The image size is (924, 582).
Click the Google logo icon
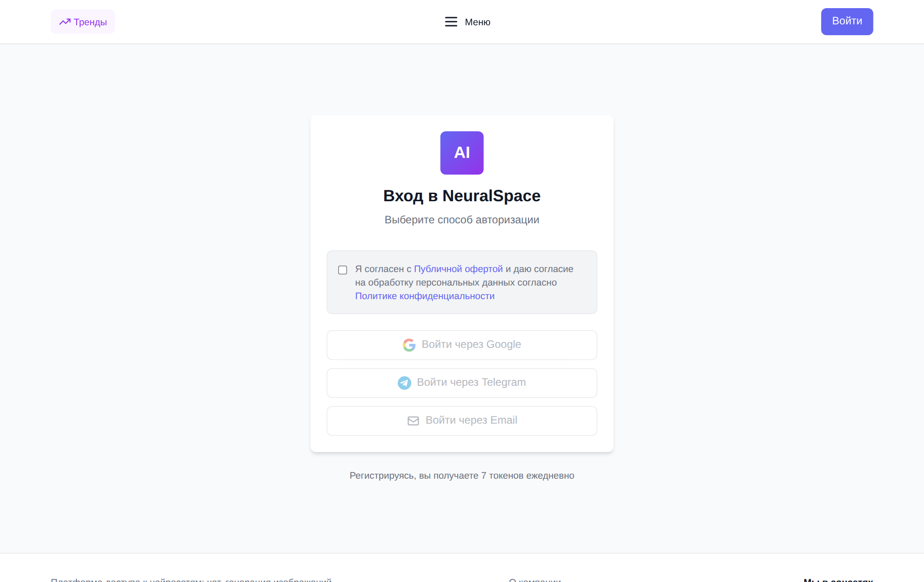409,345
